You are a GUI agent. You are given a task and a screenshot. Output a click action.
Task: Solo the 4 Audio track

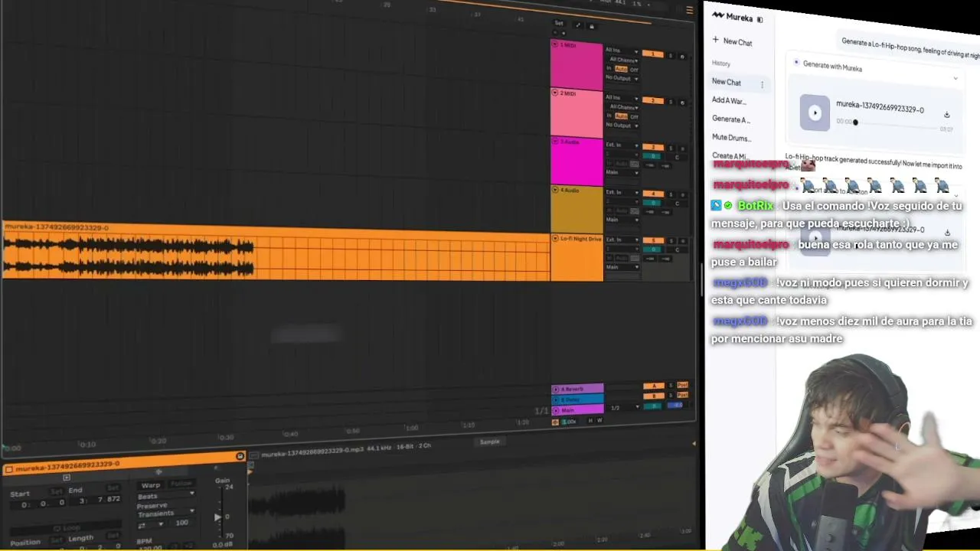tap(671, 194)
